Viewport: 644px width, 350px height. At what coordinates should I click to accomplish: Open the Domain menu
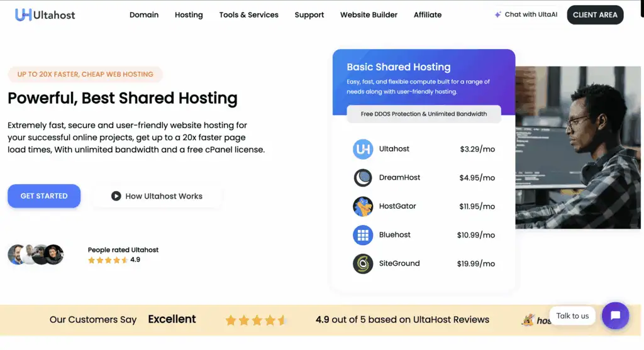[144, 15]
